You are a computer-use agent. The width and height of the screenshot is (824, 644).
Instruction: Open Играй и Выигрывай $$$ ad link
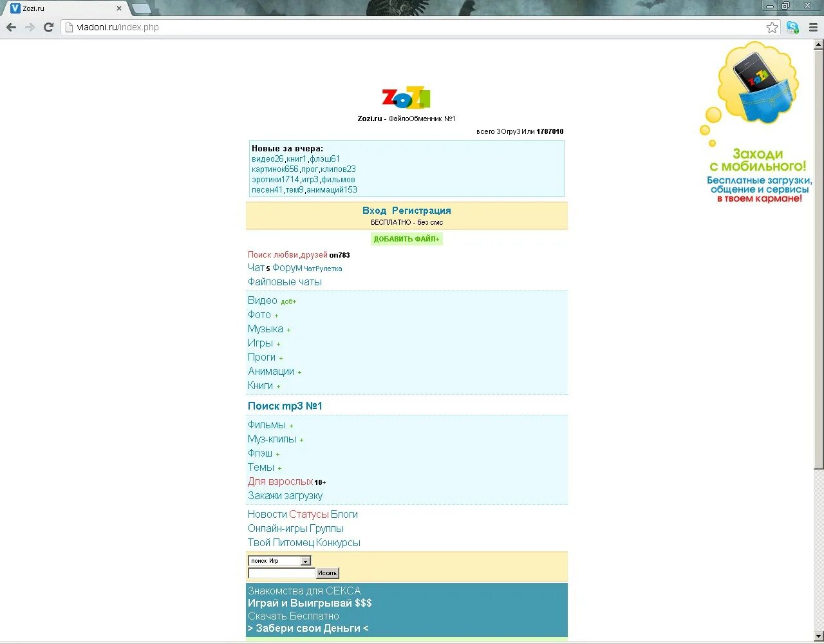(310, 603)
